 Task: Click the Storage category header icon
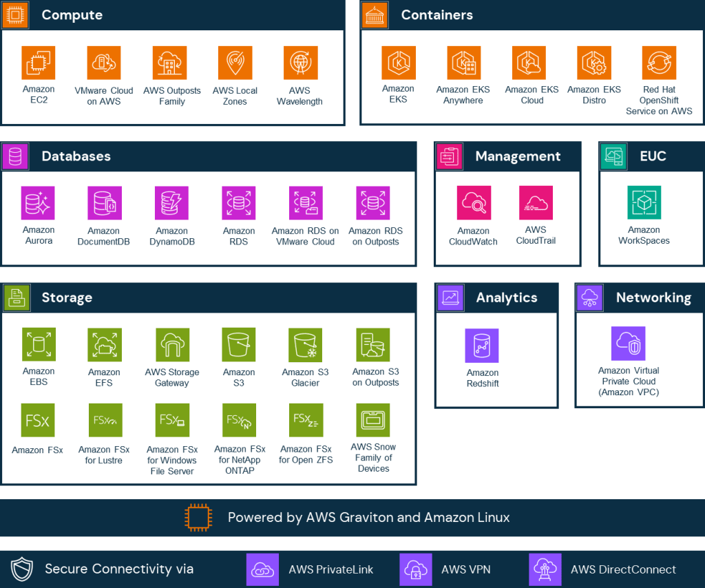tap(17, 297)
